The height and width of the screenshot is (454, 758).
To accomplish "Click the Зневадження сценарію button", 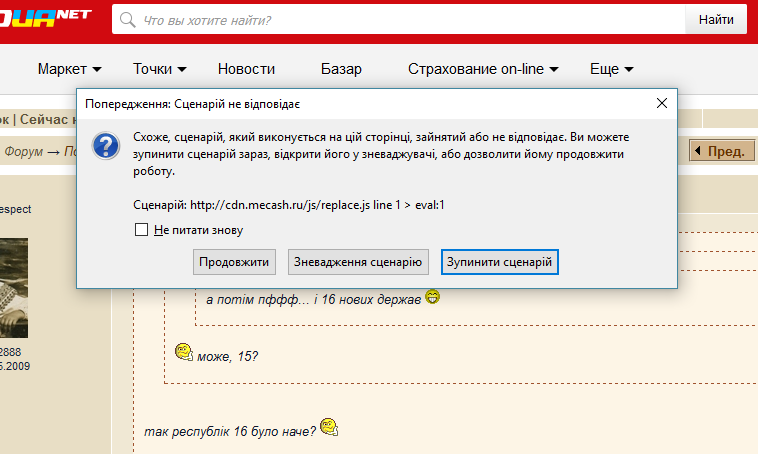I will [358, 262].
